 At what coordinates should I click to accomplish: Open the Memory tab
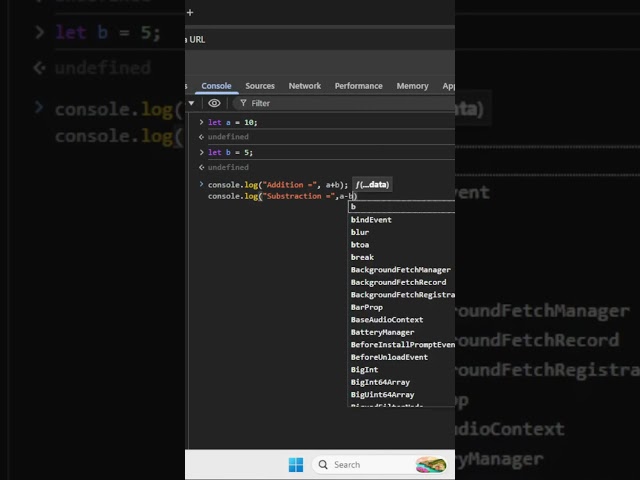(412, 86)
